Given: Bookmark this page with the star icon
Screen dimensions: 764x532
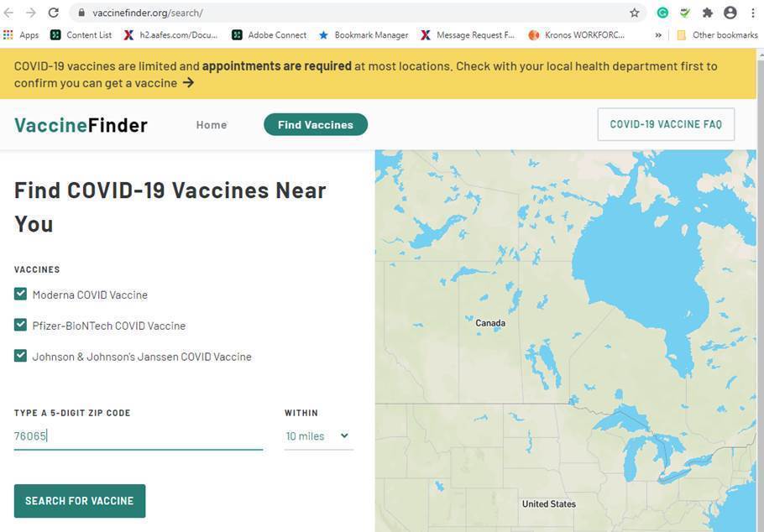Looking at the screenshot, I should click(635, 13).
